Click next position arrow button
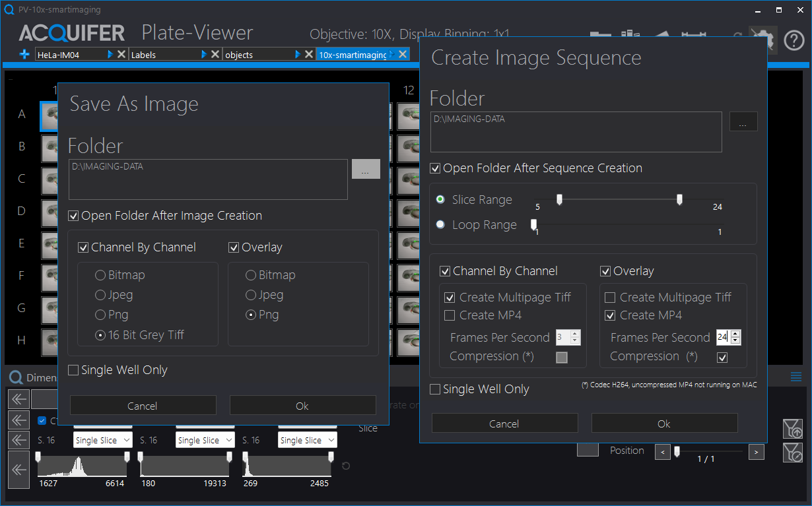This screenshot has height=506, width=812. [757, 452]
